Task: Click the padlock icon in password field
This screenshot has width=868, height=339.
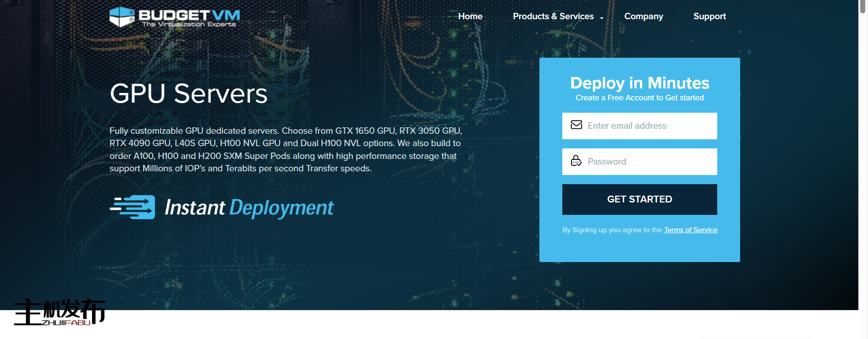Action: tap(576, 161)
